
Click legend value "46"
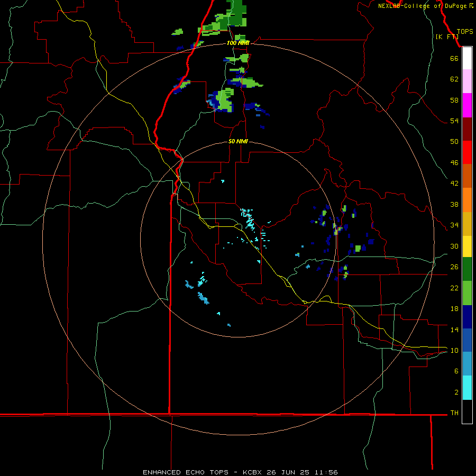[x=454, y=163]
